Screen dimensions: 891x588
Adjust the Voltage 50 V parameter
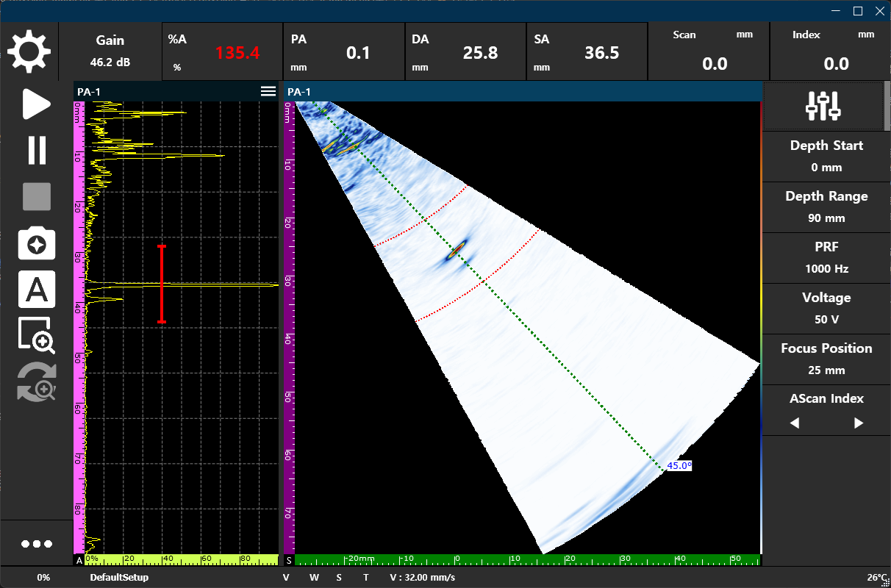(x=826, y=308)
